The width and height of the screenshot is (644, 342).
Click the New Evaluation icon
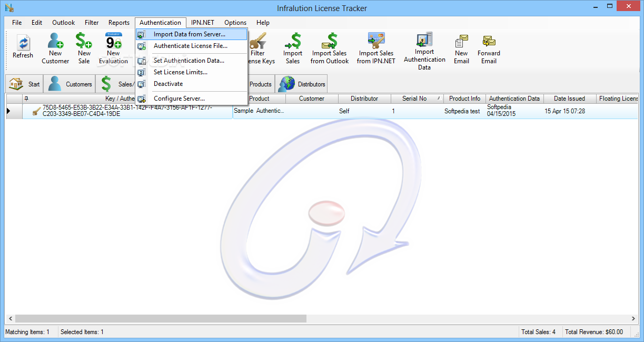click(113, 41)
